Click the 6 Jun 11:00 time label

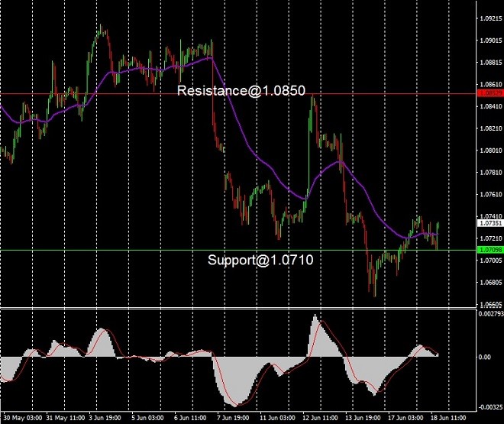click(190, 418)
